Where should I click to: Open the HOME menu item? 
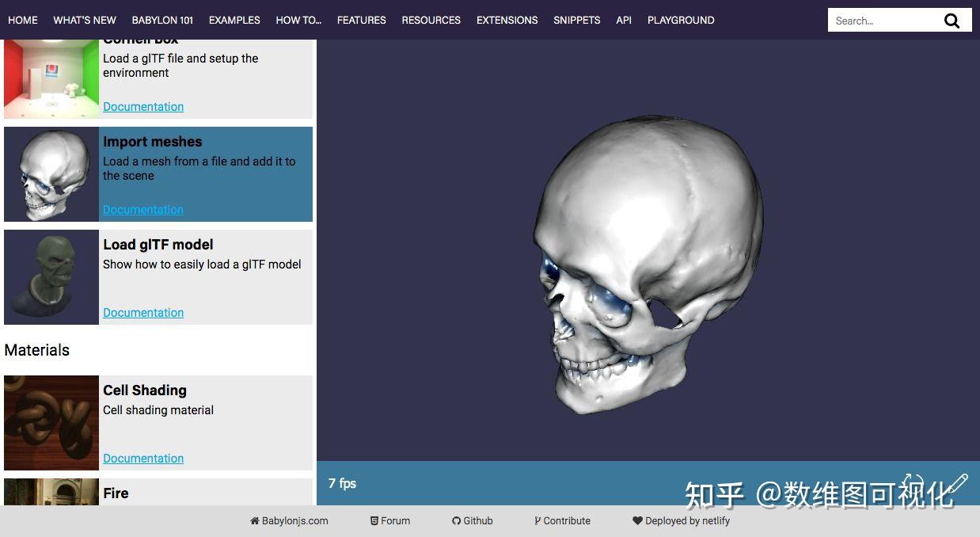tap(22, 20)
